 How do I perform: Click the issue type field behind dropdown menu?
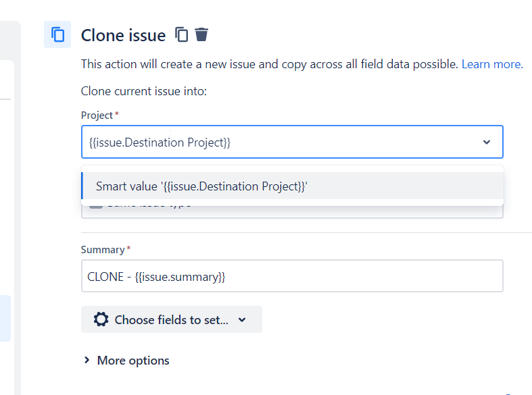point(292,212)
